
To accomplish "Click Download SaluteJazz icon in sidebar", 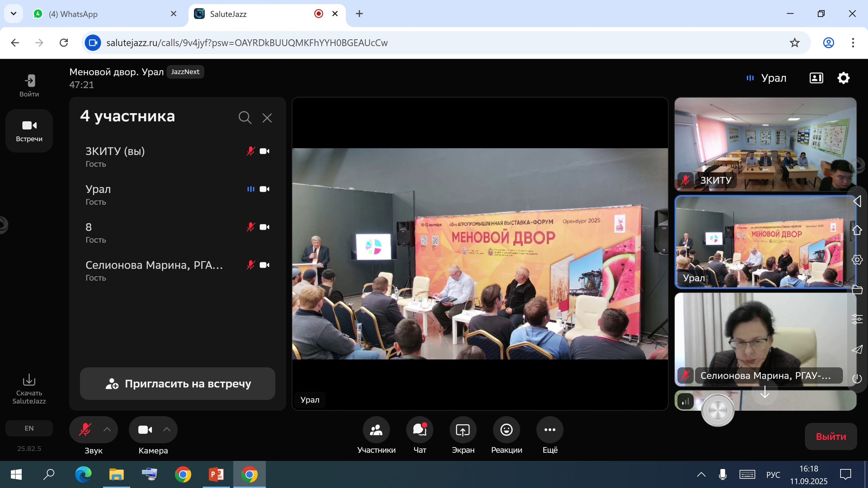I will pyautogui.click(x=29, y=380).
